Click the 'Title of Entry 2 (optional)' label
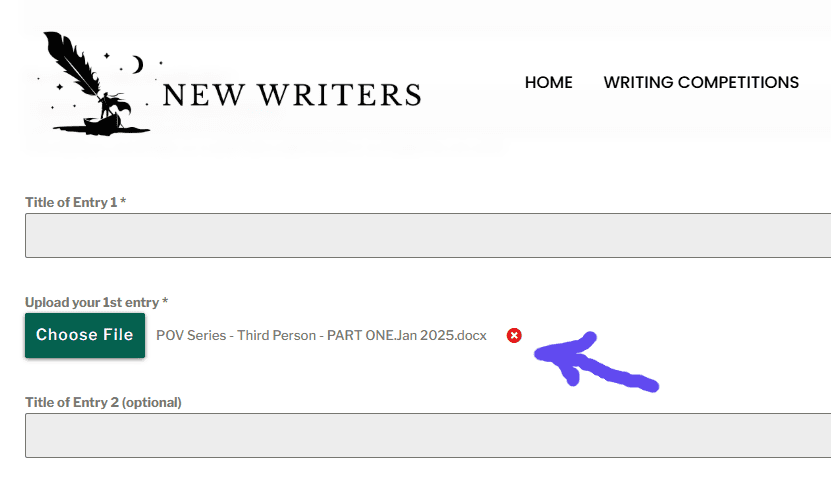 coord(103,403)
